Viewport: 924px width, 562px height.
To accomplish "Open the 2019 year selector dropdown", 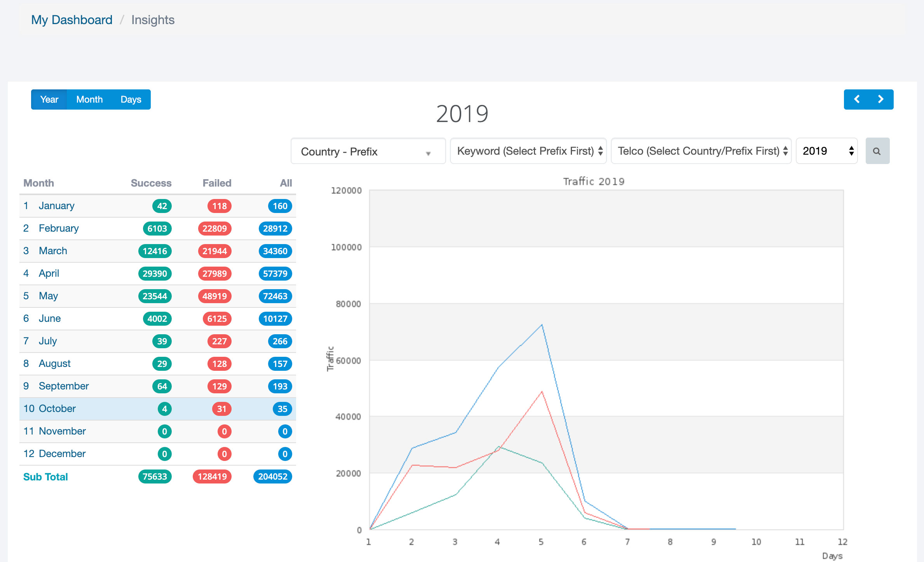I will (826, 151).
